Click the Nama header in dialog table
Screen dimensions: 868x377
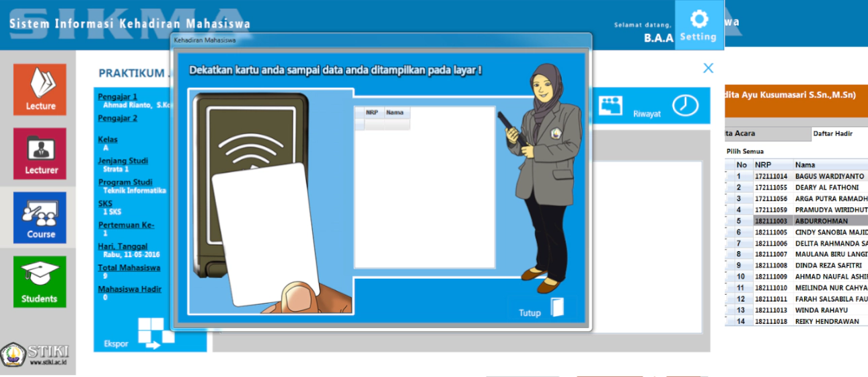pos(397,113)
